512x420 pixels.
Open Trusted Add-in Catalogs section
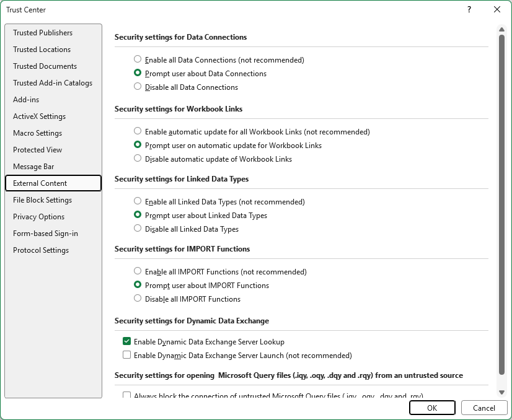tap(53, 83)
